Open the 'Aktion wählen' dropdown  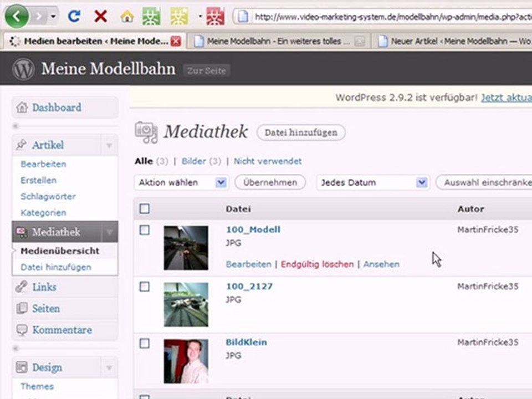181,182
